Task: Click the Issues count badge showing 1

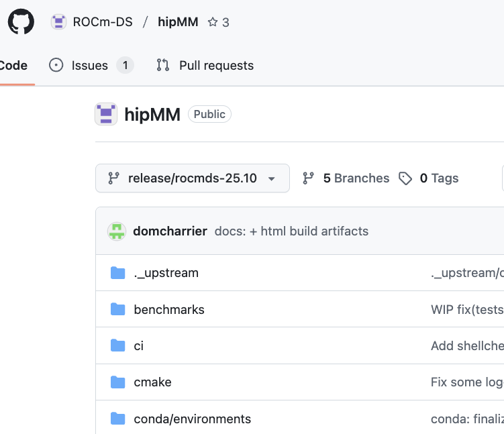Action: point(125,65)
